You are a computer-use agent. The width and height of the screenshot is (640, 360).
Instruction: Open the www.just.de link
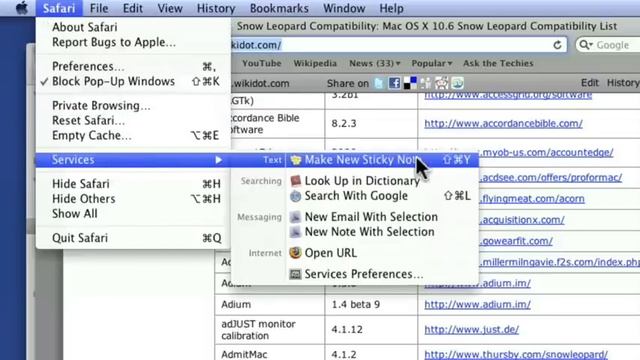[471, 329]
